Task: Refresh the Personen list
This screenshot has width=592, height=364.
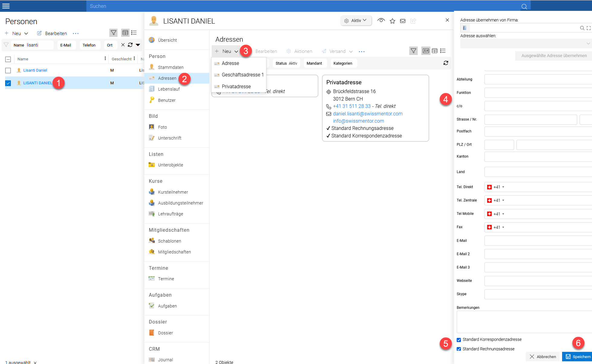Action: 130,45
